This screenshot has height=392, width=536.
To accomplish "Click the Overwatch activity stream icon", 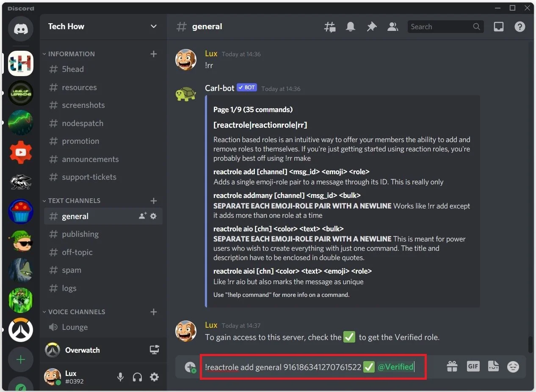I will click(x=155, y=350).
